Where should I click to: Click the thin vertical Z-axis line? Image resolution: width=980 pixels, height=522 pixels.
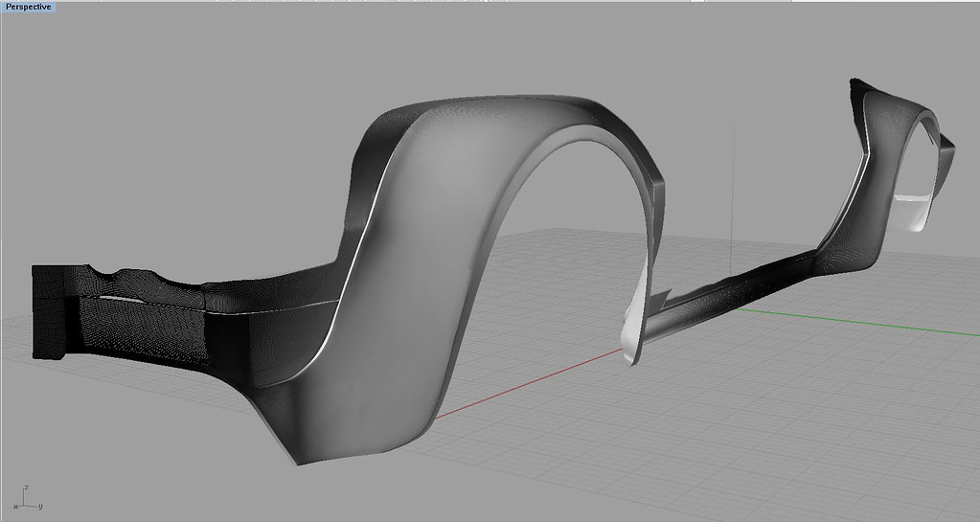click(732, 172)
